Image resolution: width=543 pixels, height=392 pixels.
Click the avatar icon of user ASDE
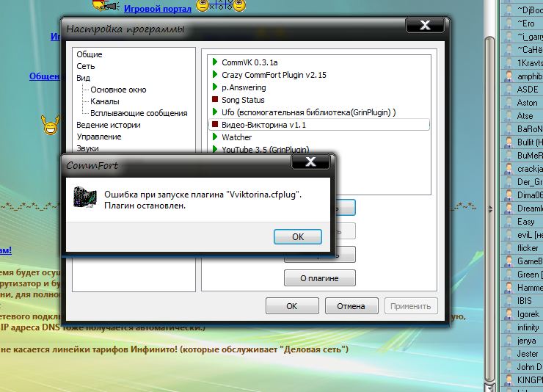tap(508, 89)
